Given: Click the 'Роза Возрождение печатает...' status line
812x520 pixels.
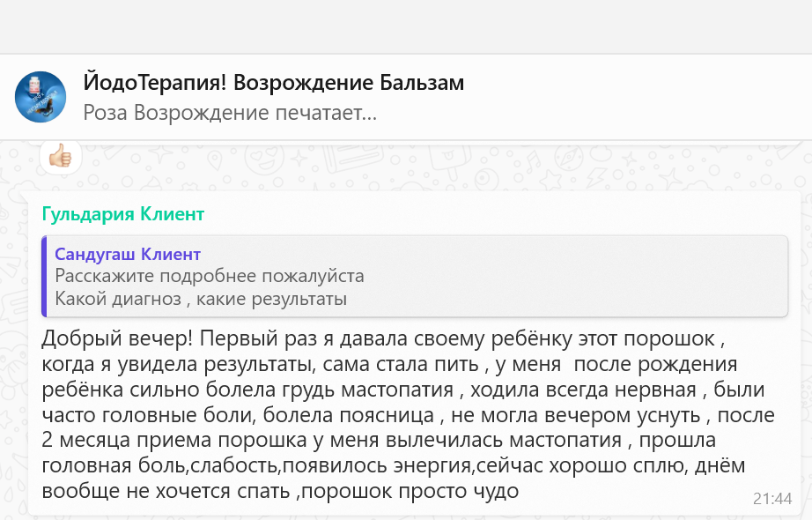Looking at the screenshot, I should [230, 113].
